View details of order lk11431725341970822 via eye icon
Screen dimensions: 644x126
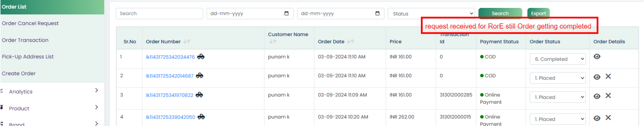tap(597, 96)
